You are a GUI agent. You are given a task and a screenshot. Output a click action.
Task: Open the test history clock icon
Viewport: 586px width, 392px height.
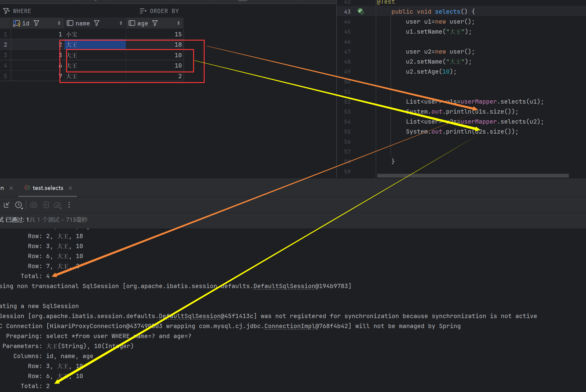click(19, 205)
